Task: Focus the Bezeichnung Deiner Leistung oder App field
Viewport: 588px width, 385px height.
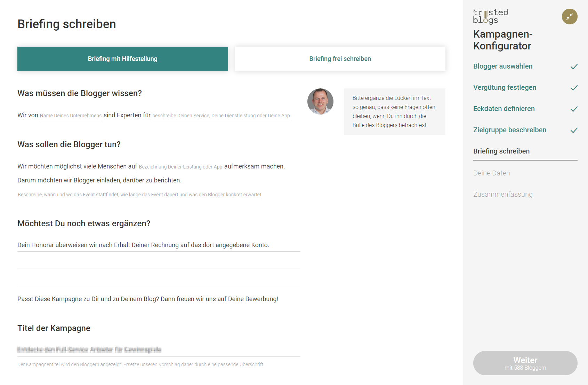Action: pyautogui.click(x=180, y=167)
